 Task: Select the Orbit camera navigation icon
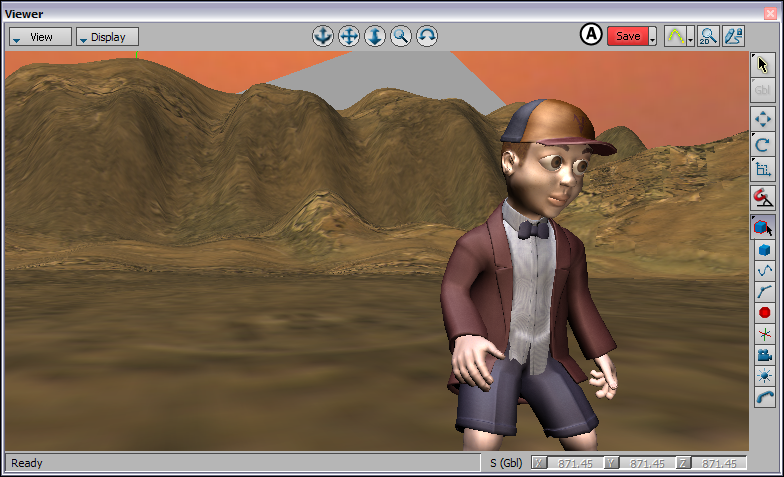click(x=322, y=36)
